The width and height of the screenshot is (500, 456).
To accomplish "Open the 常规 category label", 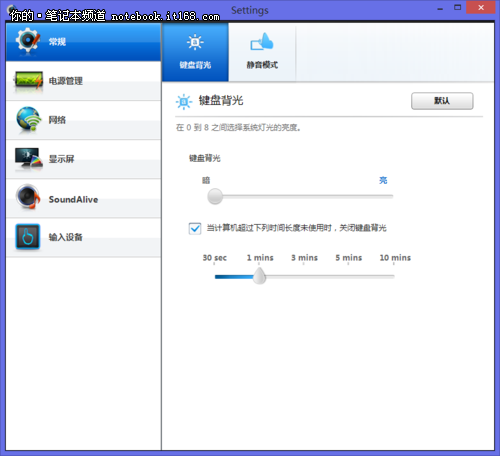I will coord(57,42).
